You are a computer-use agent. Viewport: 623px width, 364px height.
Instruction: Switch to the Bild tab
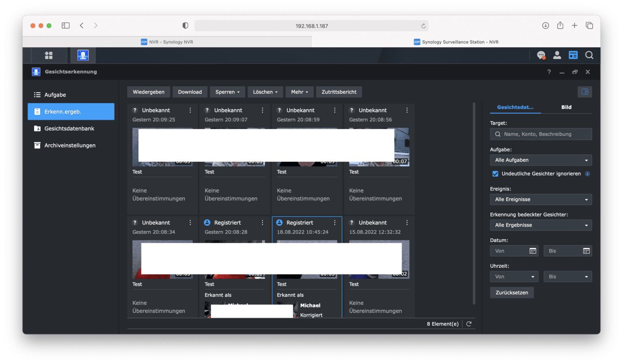coord(566,107)
